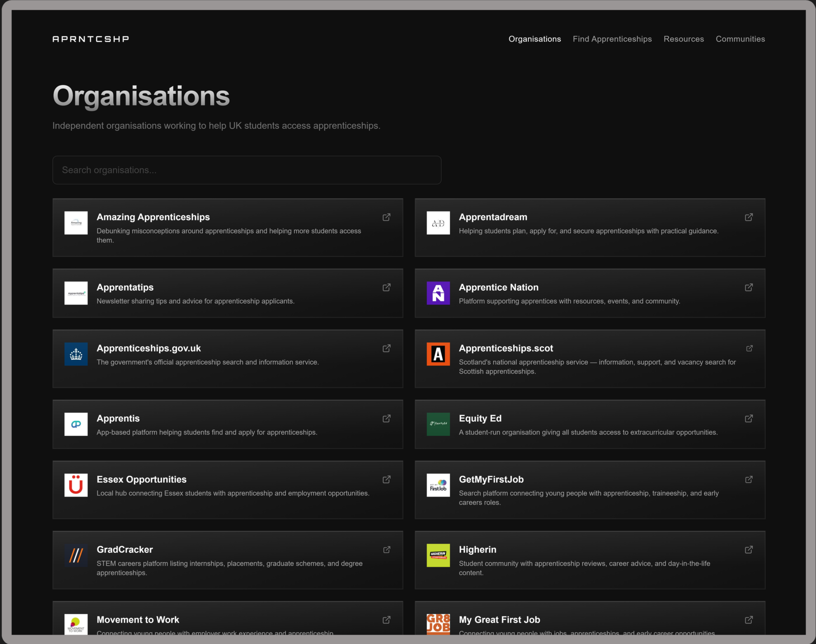The height and width of the screenshot is (644, 816).
Task: Click Apprenticeships.gov.uk external link icon
Action: 386,348
